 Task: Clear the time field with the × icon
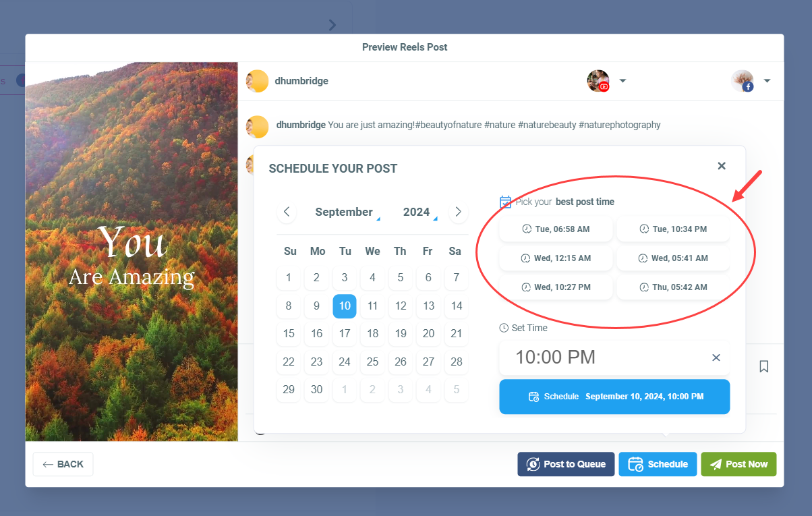[716, 357]
